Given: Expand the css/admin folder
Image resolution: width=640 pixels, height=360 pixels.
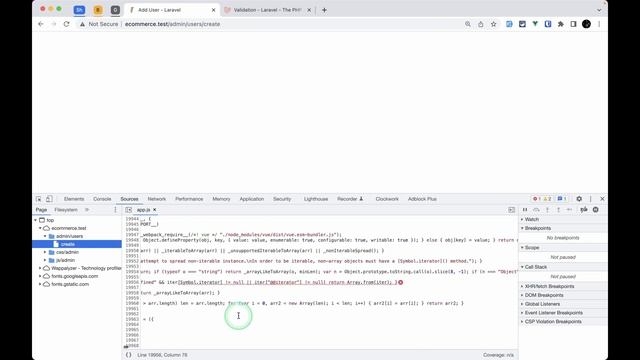Looking at the screenshot, I should tap(45, 252).
